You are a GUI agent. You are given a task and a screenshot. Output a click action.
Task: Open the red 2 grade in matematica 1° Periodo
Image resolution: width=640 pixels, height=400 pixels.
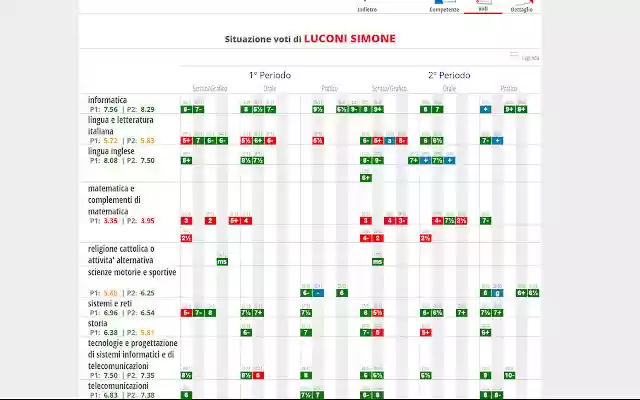210,221
